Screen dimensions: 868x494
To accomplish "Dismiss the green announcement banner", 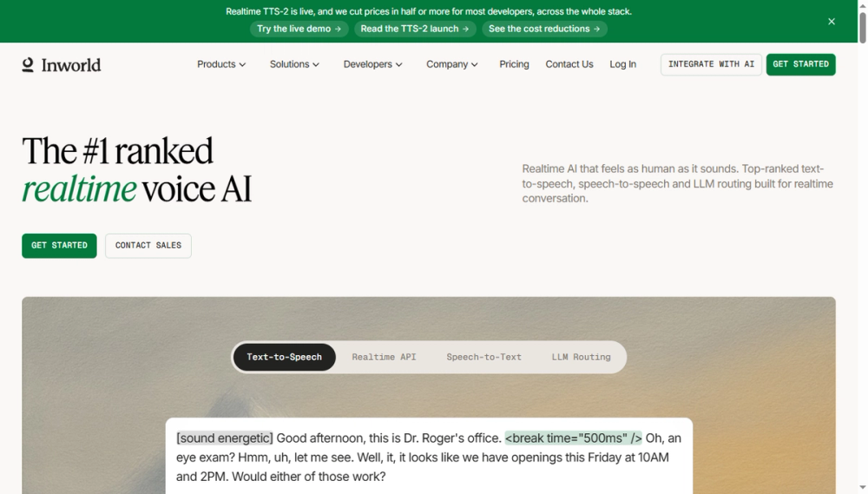I will coord(832,22).
